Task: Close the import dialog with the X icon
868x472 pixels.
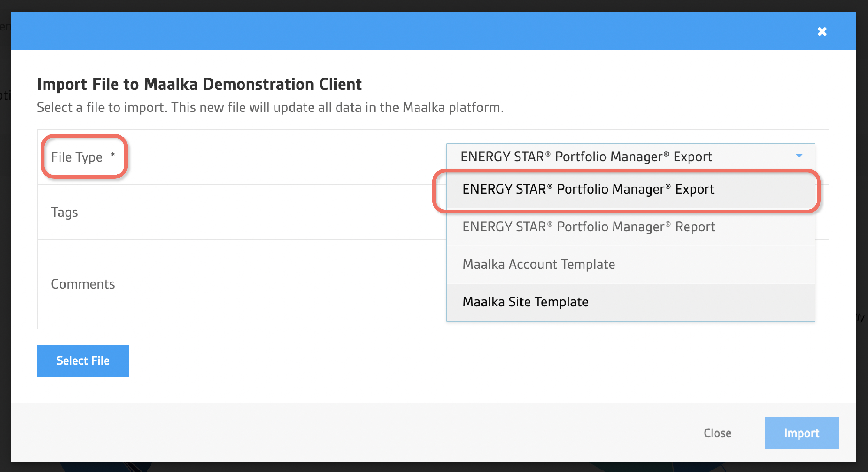Action: (x=822, y=31)
